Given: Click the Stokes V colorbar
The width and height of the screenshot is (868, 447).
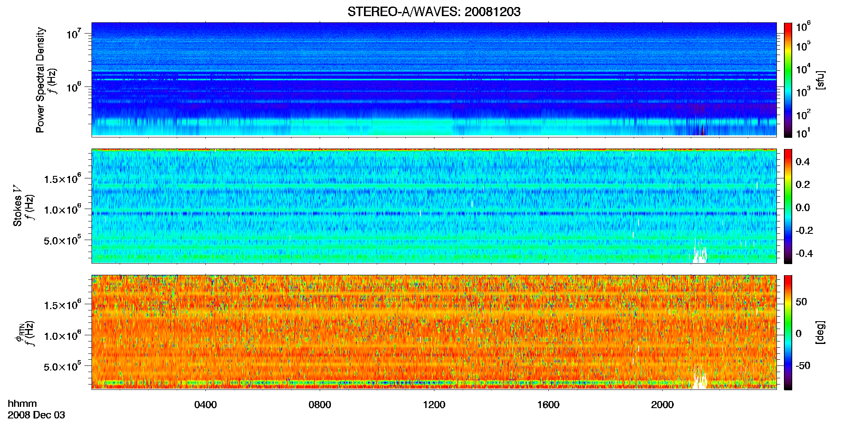Looking at the screenshot, I should (788, 206).
